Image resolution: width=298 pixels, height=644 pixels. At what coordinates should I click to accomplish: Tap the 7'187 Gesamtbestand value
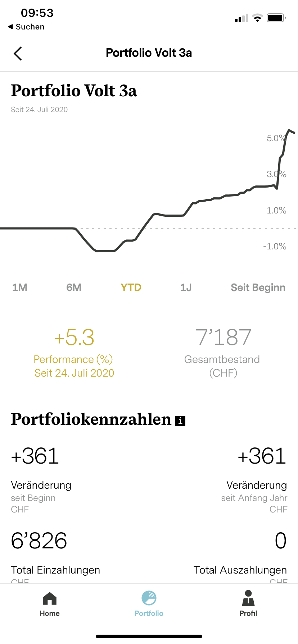[x=223, y=337]
